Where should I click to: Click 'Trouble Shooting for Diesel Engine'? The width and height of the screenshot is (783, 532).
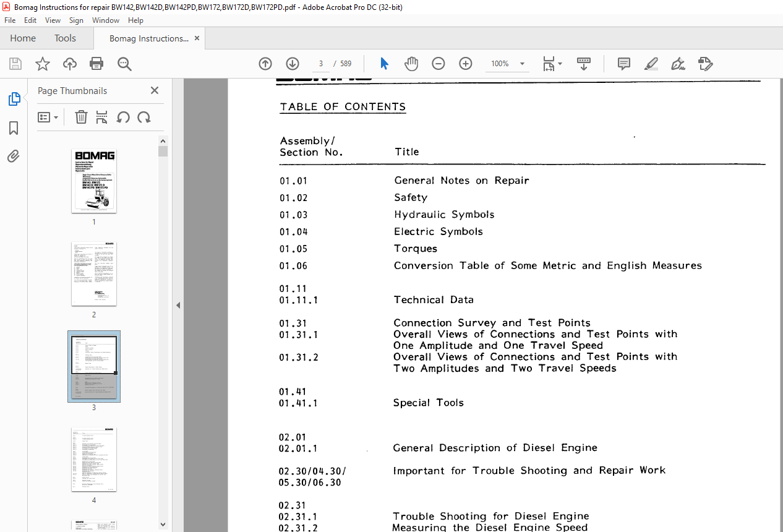(491, 516)
